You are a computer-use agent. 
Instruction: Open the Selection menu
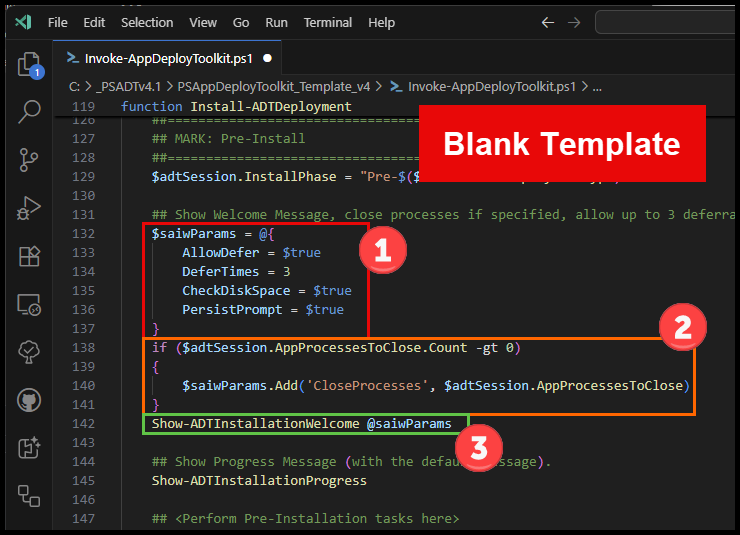(x=147, y=22)
